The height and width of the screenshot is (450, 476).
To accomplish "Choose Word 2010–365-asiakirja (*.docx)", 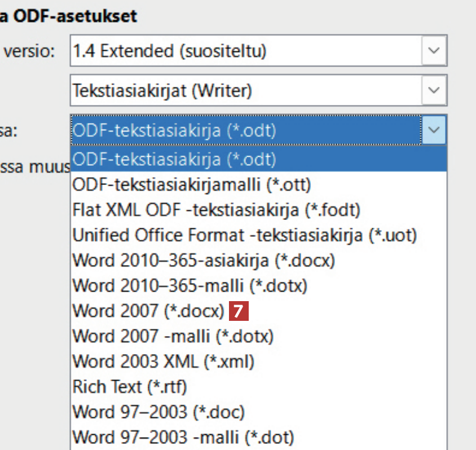I will pos(204,261).
